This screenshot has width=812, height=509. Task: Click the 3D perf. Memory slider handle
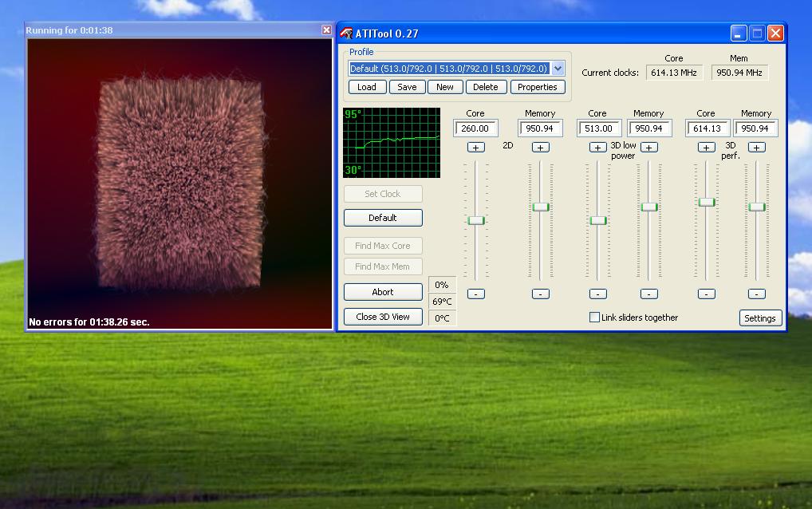[x=757, y=207]
